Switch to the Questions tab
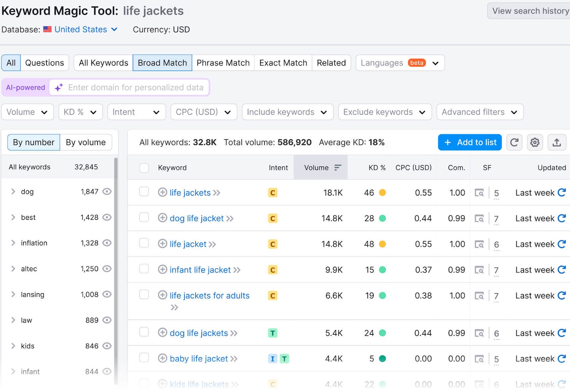This screenshot has height=392, width=570. point(45,63)
